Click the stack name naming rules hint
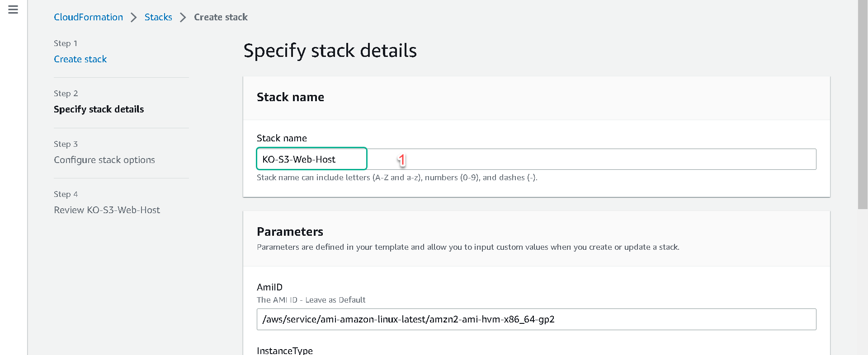Screen dimensions: 868x355 [397, 177]
